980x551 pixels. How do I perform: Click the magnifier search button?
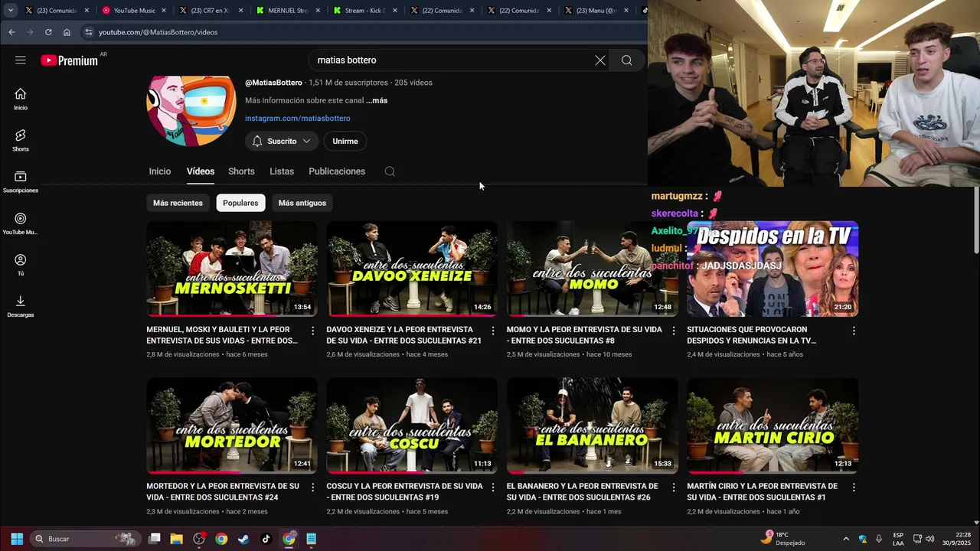click(x=626, y=60)
